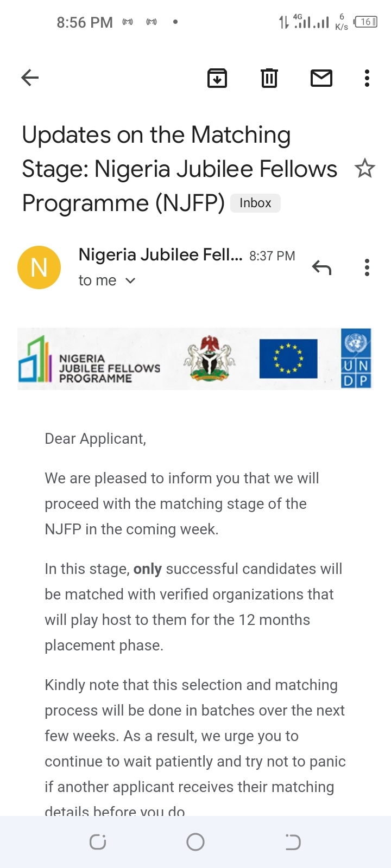
Task: Archive this email with the archive icon
Action: (217, 78)
